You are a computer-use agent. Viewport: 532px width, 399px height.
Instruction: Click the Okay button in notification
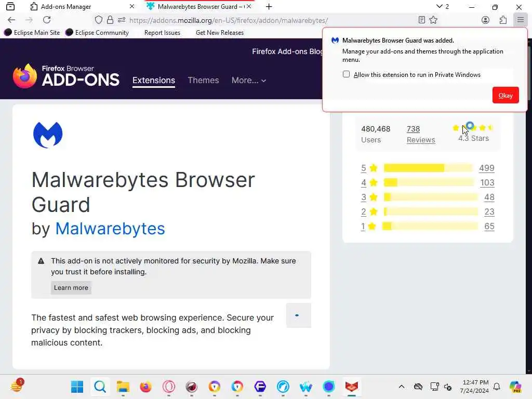[x=505, y=96]
